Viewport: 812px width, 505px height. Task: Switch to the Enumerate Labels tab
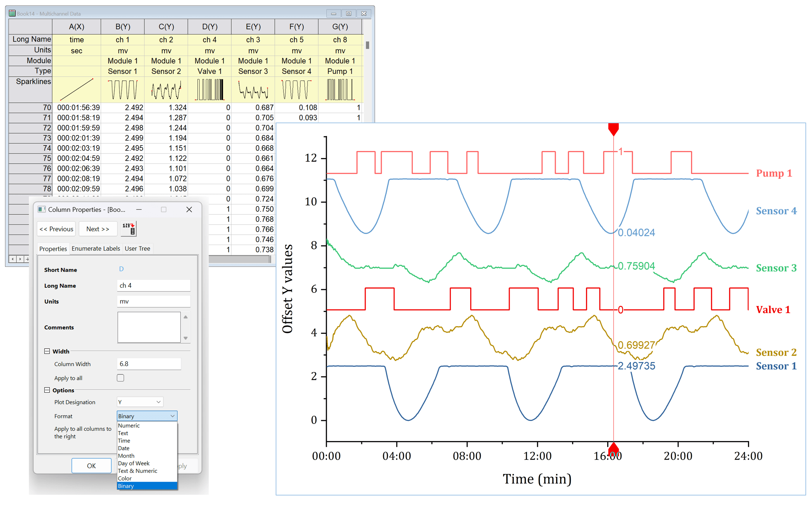tap(95, 249)
